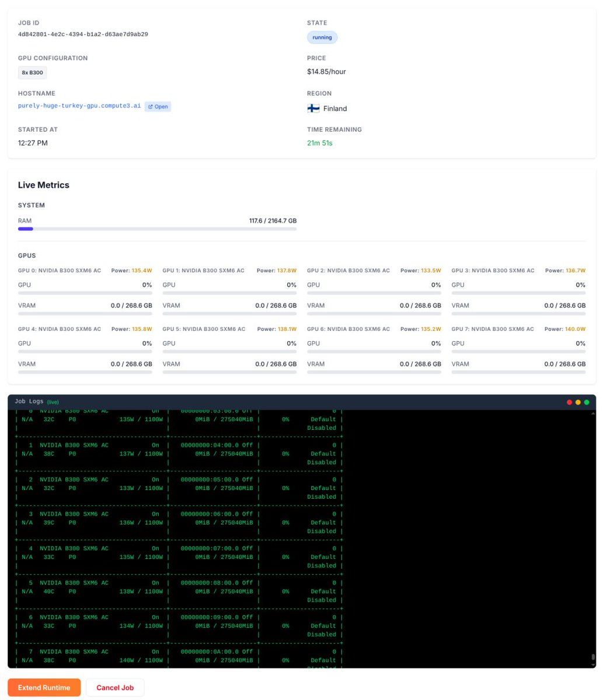
Task: Click the 117.6 / 2164.7 GB RAM value
Action: 273,221
